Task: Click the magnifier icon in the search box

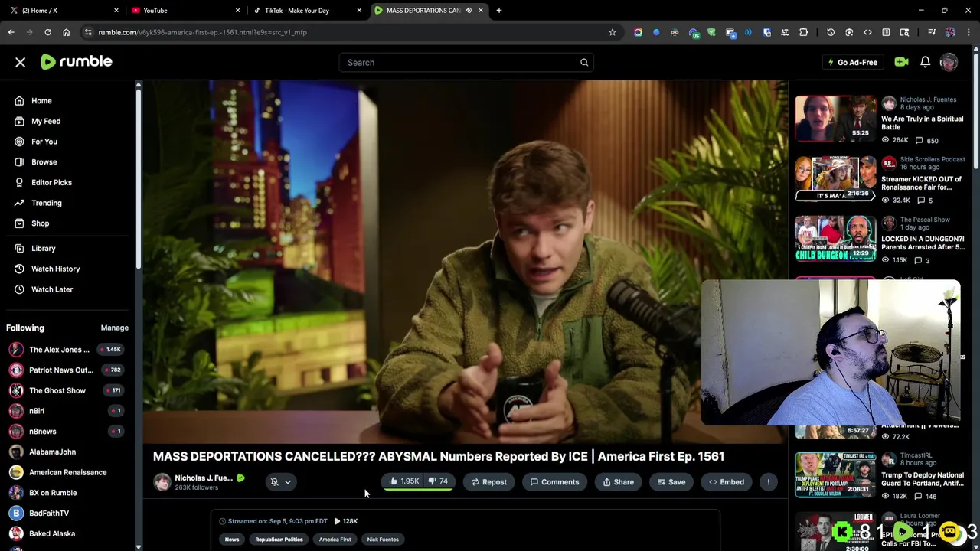Action: (584, 63)
